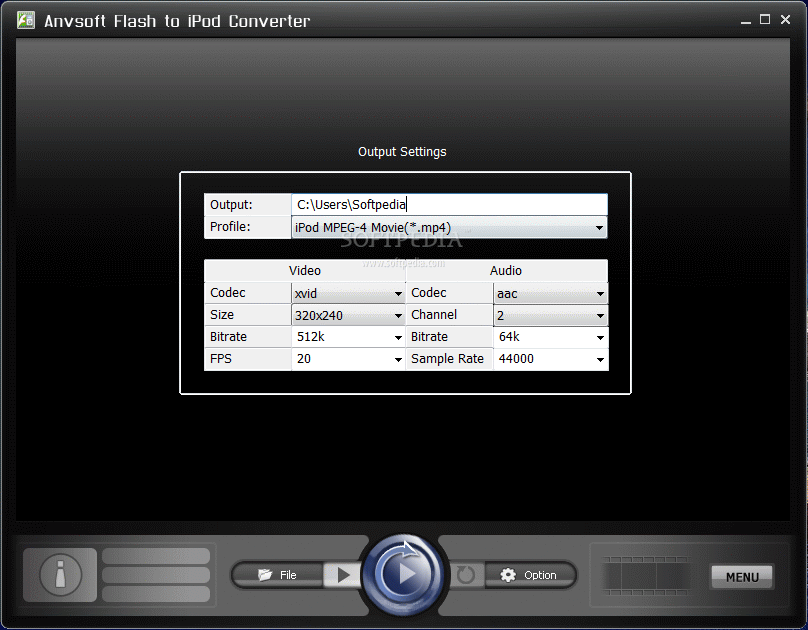Click the Option gear icon
This screenshot has height=630, width=808.
[x=508, y=575]
